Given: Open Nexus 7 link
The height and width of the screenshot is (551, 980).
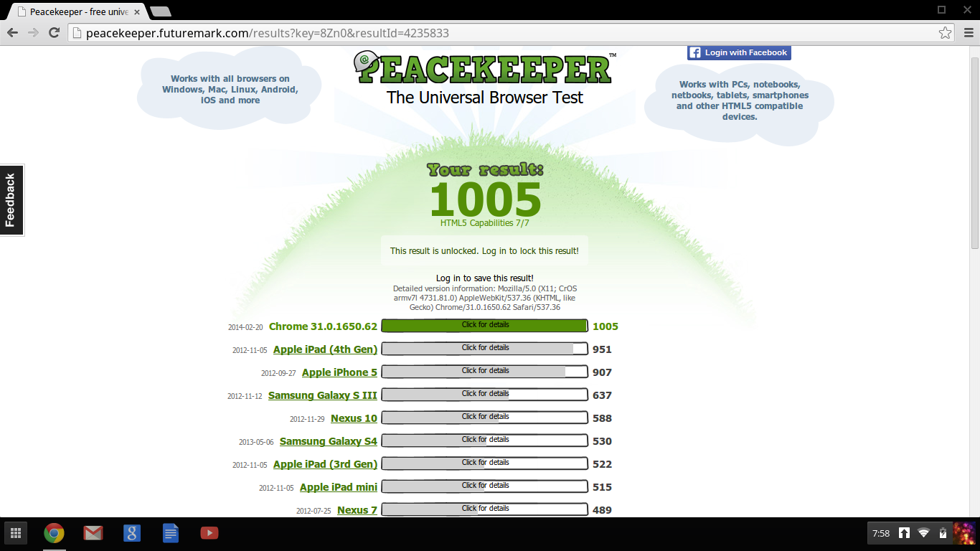Looking at the screenshot, I should pos(357,510).
